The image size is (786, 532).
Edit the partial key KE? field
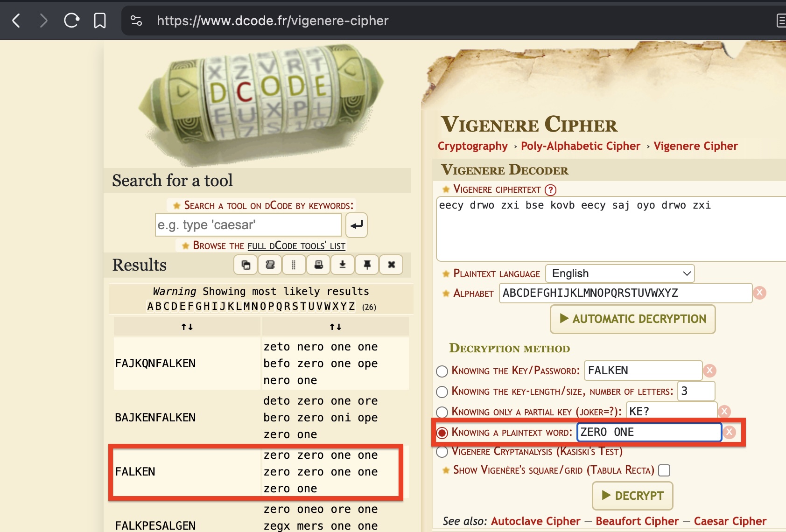tap(671, 411)
